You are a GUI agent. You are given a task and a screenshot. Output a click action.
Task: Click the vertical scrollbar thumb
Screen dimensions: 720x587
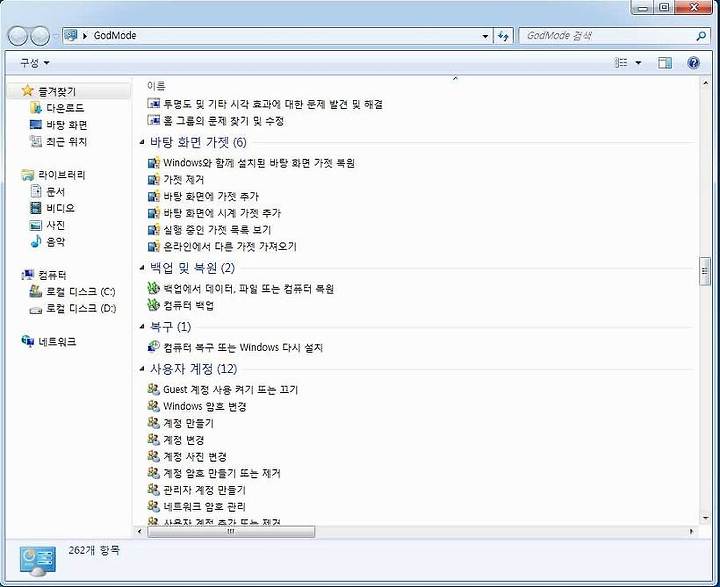coord(705,271)
